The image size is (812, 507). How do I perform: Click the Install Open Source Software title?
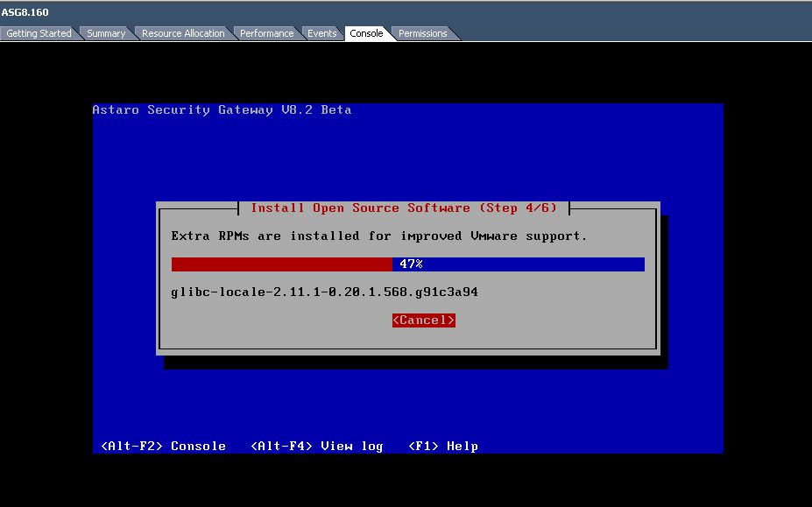[x=404, y=208]
